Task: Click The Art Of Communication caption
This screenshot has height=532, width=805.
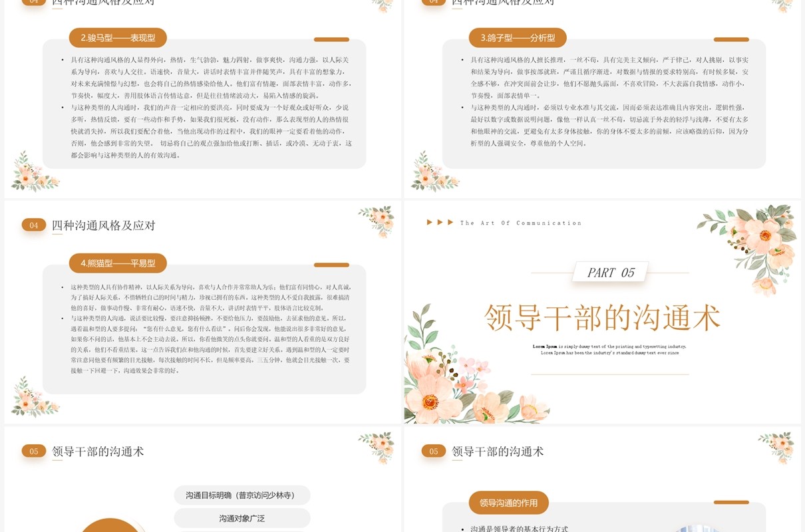Action: (x=521, y=223)
